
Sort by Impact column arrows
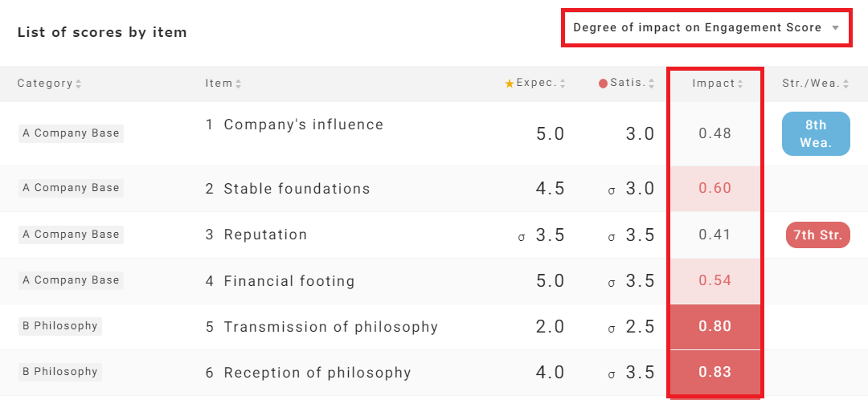click(x=740, y=84)
